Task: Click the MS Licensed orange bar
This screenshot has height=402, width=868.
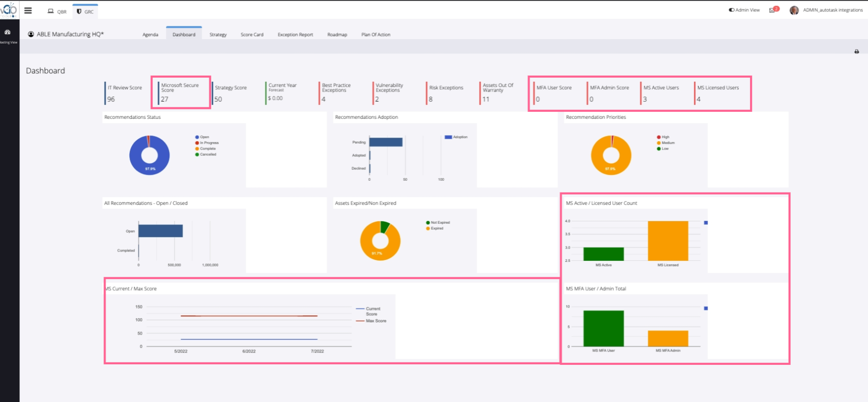Action: (x=668, y=241)
